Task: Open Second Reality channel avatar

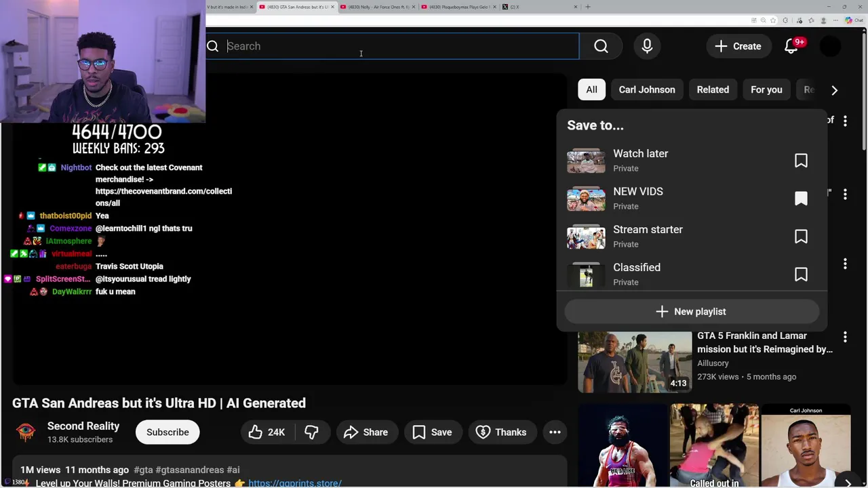Action: pyautogui.click(x=26, y=432)
